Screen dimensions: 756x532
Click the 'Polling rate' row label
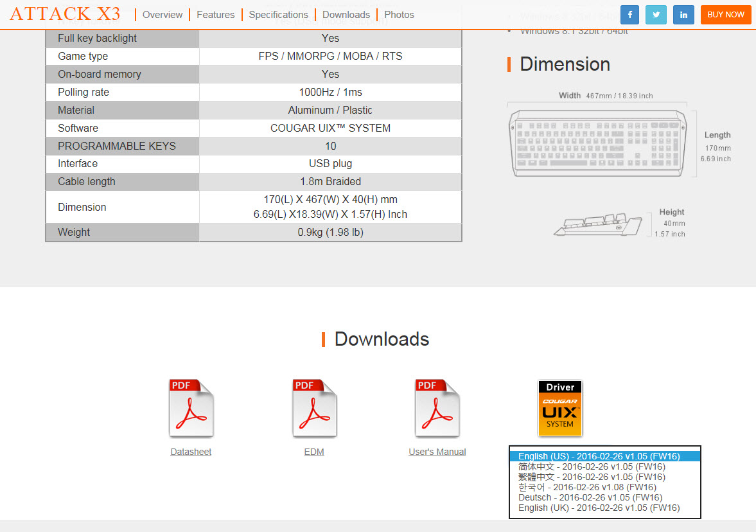click(84, 92)
